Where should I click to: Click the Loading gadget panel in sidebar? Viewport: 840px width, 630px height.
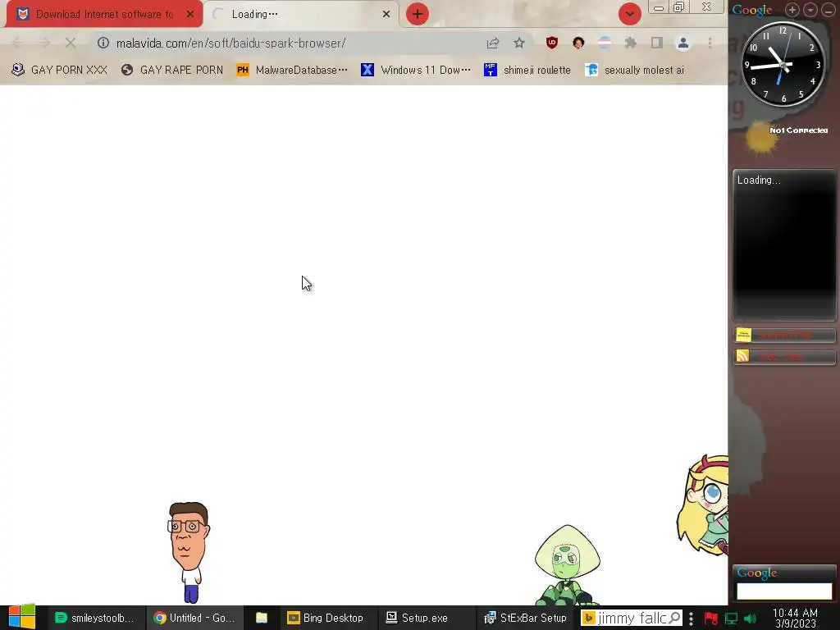tap(783, 244)
